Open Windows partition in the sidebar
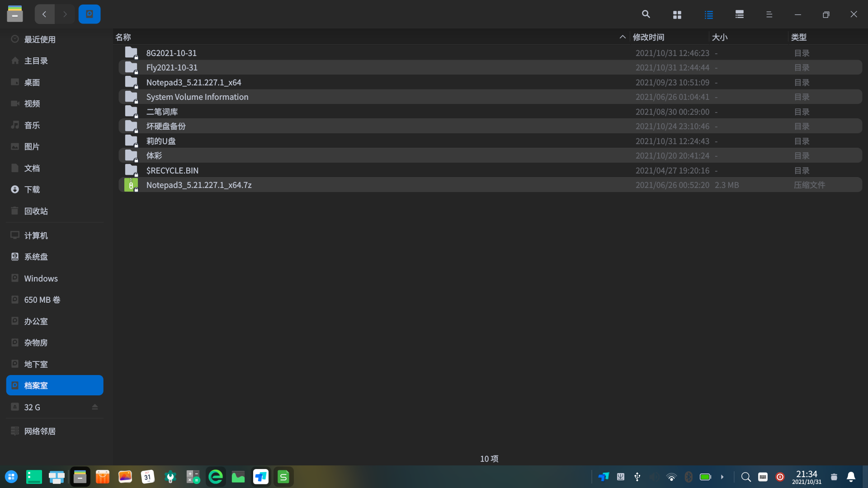This screenshot has height=488, width=868. point(41,278)
